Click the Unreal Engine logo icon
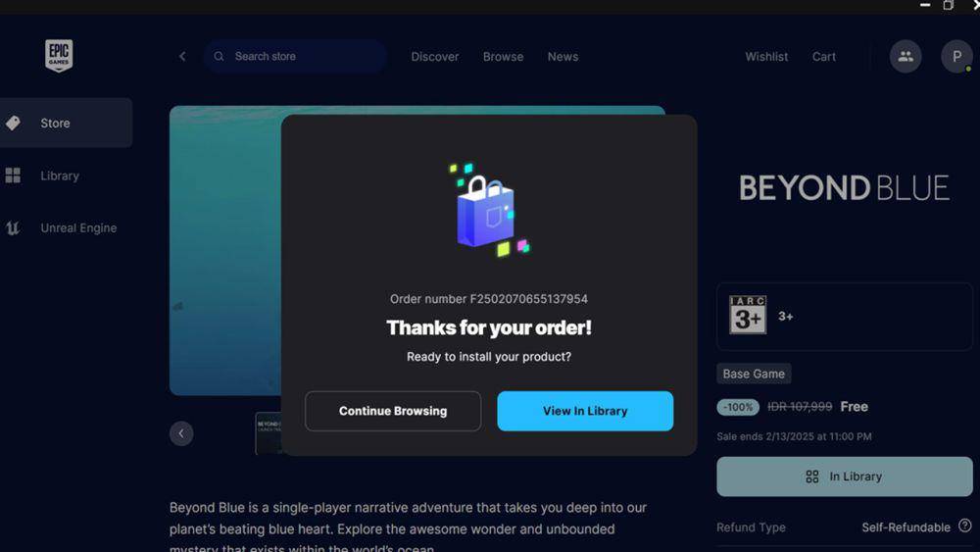 [13, 228]
